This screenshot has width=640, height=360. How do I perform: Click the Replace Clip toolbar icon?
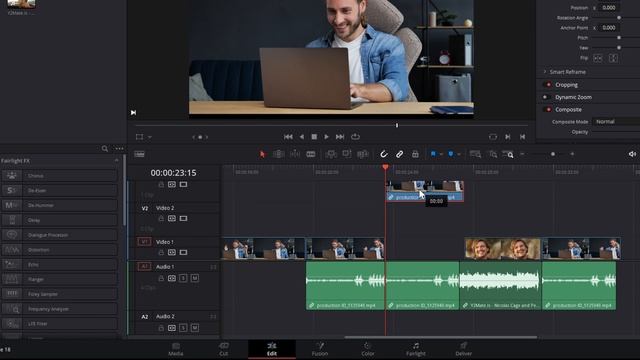click(362, 154)
